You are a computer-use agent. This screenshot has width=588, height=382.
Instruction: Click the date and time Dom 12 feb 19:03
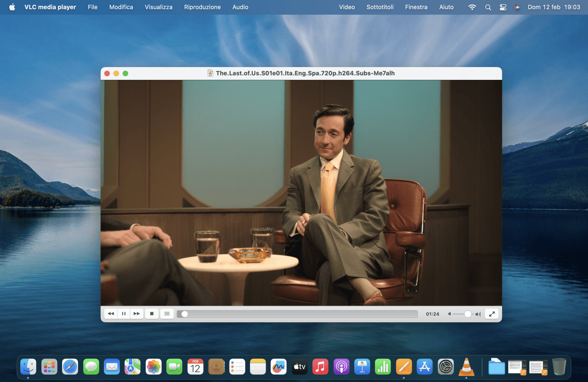(554, 7)
